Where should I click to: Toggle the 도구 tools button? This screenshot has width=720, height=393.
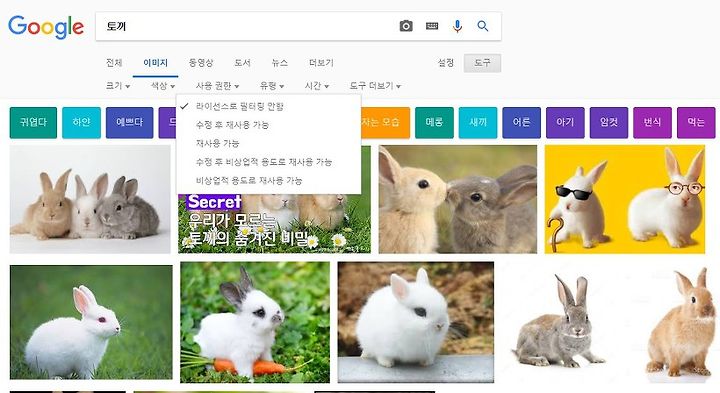coord(482,63)
